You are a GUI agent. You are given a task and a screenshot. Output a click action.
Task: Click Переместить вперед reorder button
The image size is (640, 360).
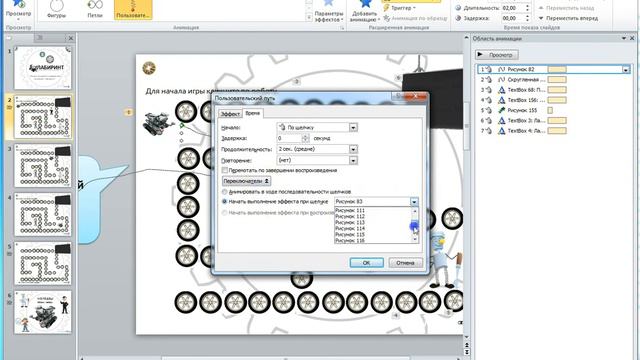tap(568, 18)
